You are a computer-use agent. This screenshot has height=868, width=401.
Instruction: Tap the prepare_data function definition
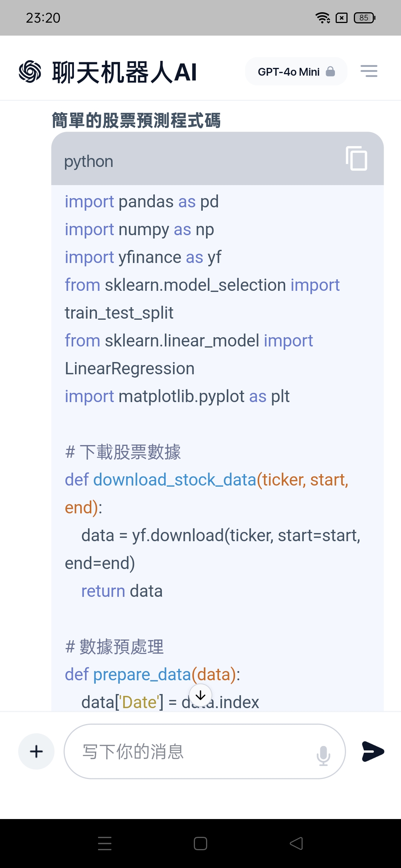[153, 674]
